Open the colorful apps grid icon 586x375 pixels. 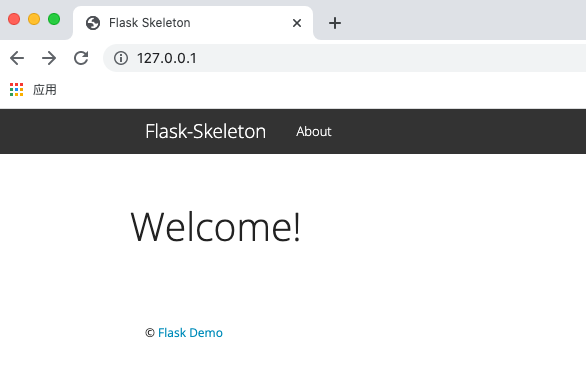(x=16, y=90)
